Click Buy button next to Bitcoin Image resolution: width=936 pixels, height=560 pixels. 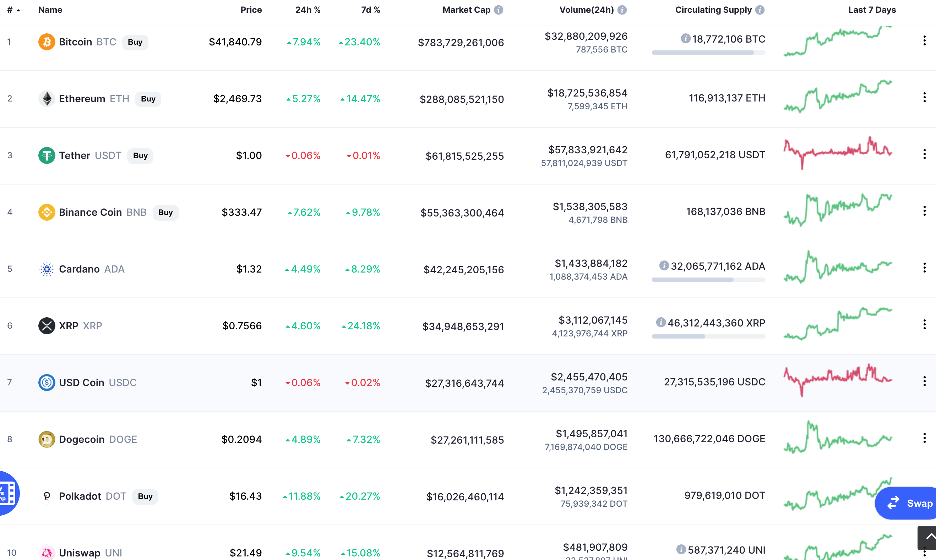[x=135, y=42]
